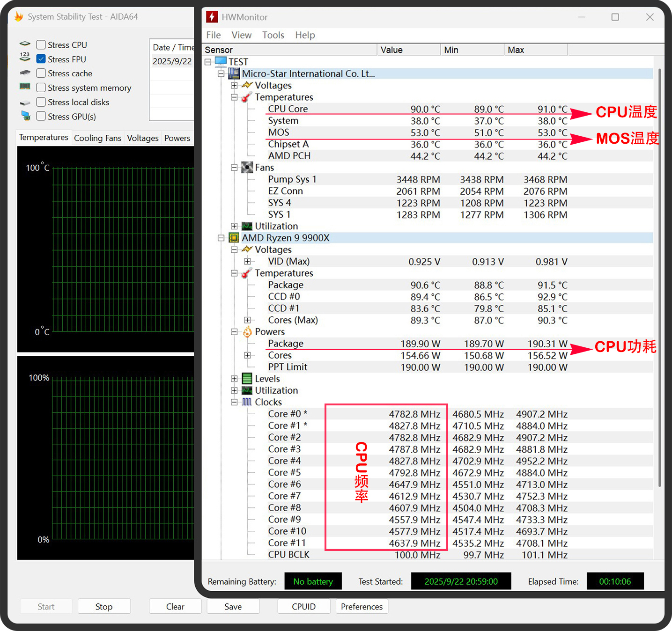Enable the Stress CPU checkbox
The height and width of the screenshot is (631, 672).
pyautogui.click(x=41, y=45)
